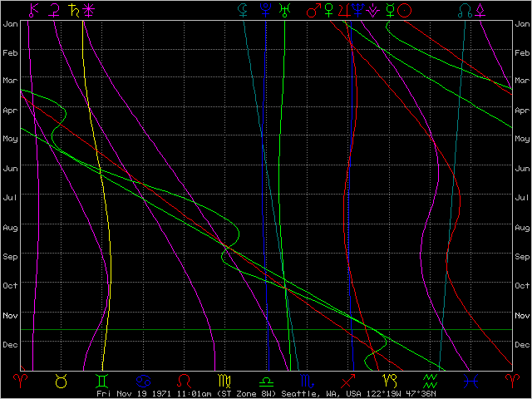
Task: Select the green Aquarius wave sign
Action: tap(430, 381)
